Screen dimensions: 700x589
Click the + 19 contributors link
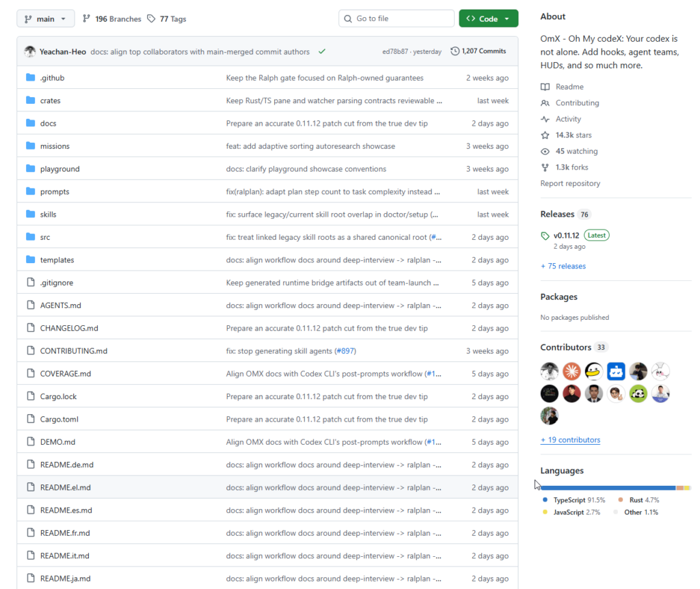pyautogui.click(x=570, y=440)
